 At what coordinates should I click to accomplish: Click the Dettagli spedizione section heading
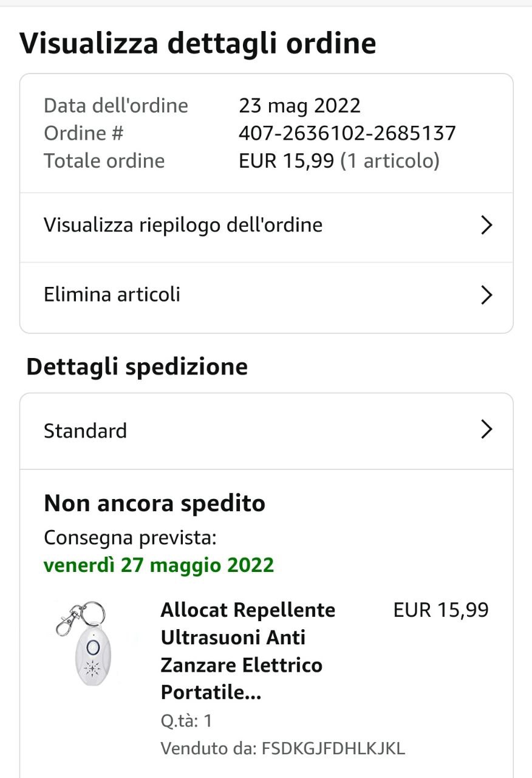coord(137,367)
